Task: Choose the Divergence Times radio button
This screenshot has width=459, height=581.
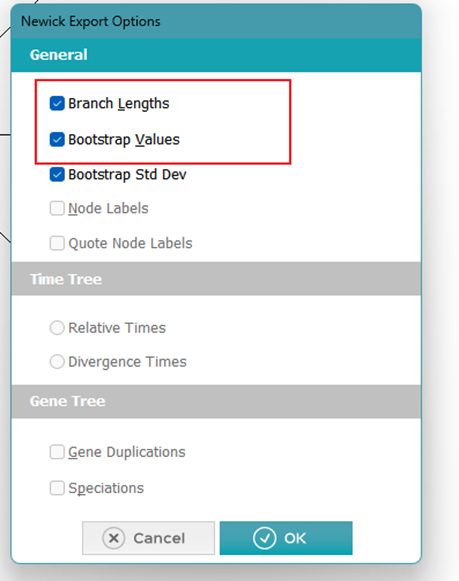Action: click(57, 362)
